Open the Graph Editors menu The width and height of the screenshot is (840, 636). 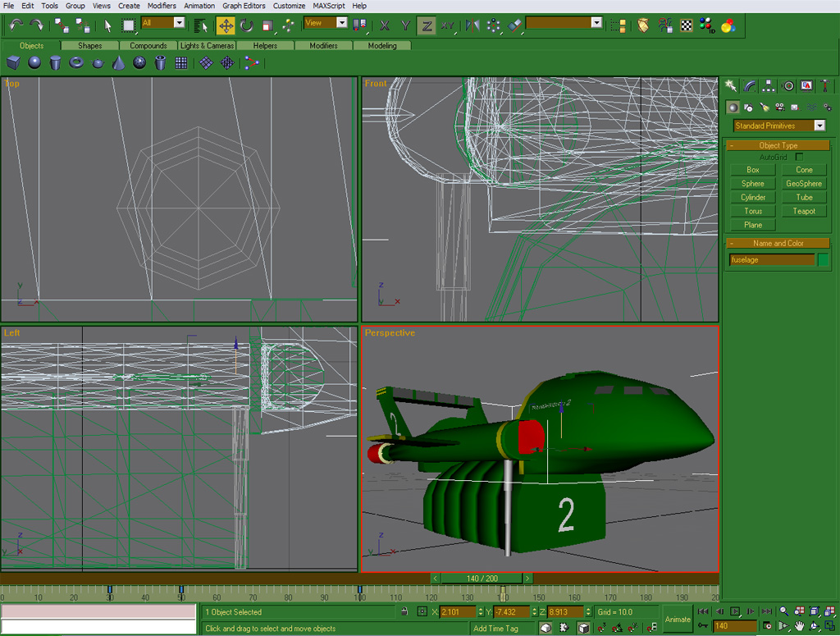(244, 6)
